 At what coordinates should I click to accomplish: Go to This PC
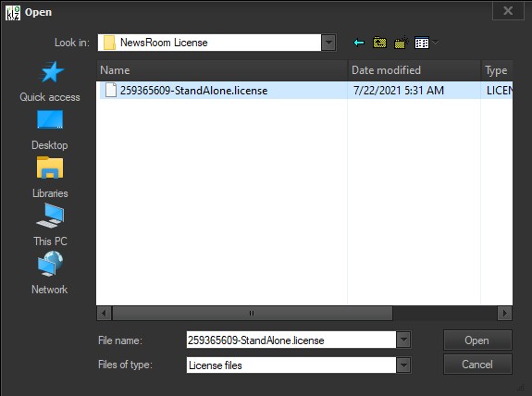click(x=50, y=226)
